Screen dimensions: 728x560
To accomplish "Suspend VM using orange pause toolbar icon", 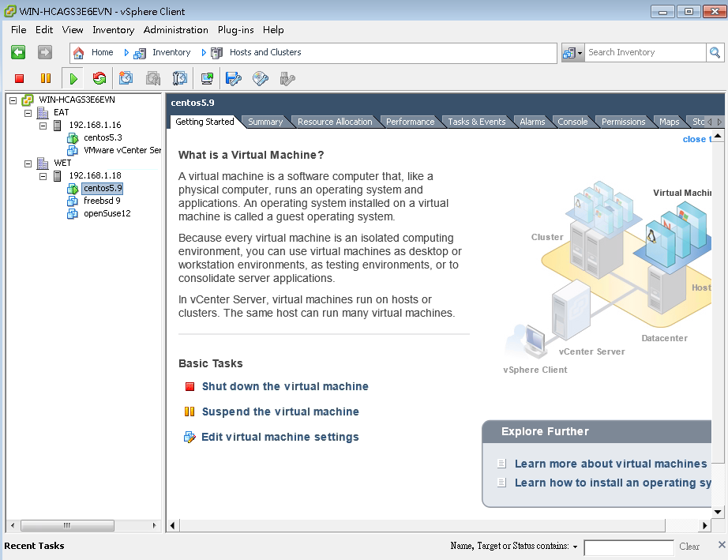I will click(46, 78).
